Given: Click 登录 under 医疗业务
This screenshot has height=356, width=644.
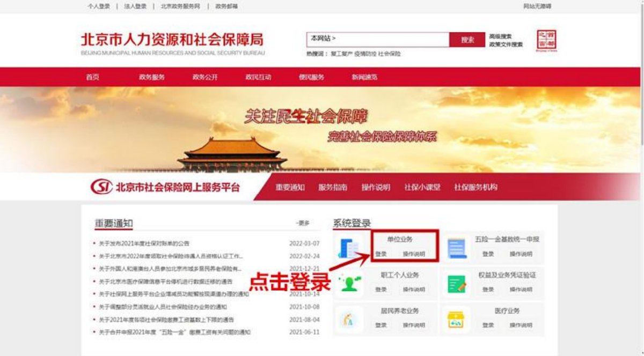Looking at the screenshot, I should [488, 325].
